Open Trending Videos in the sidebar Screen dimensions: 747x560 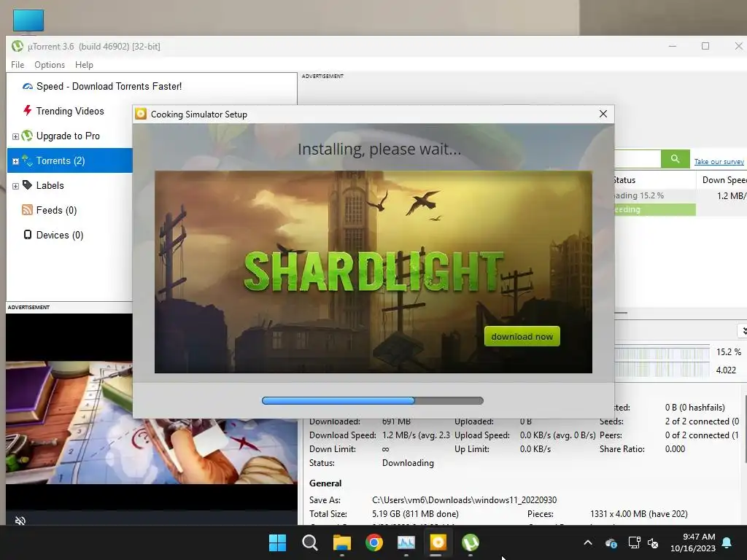point(70,111)
